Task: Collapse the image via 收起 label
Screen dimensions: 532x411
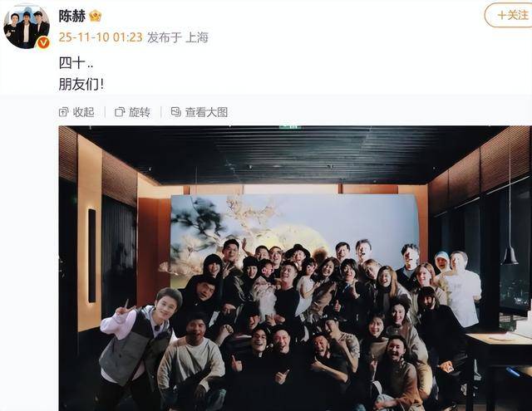Action: pos(83,112)
